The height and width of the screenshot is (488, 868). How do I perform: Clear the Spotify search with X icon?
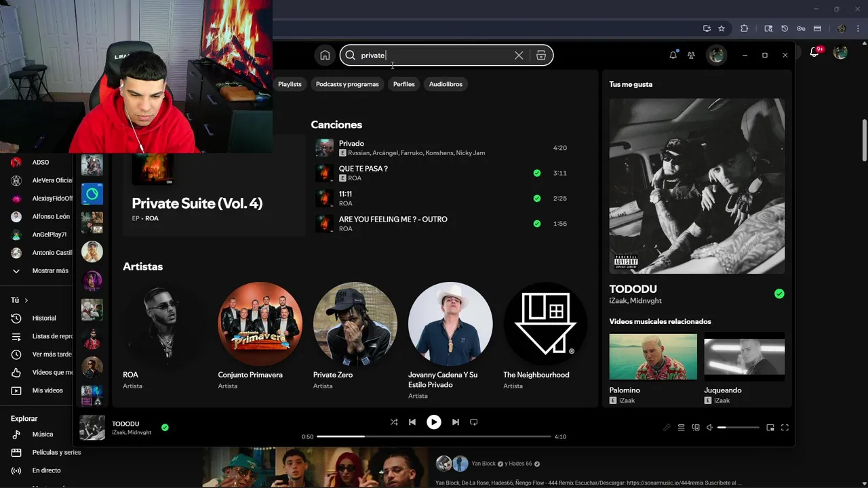coord(519,56)
